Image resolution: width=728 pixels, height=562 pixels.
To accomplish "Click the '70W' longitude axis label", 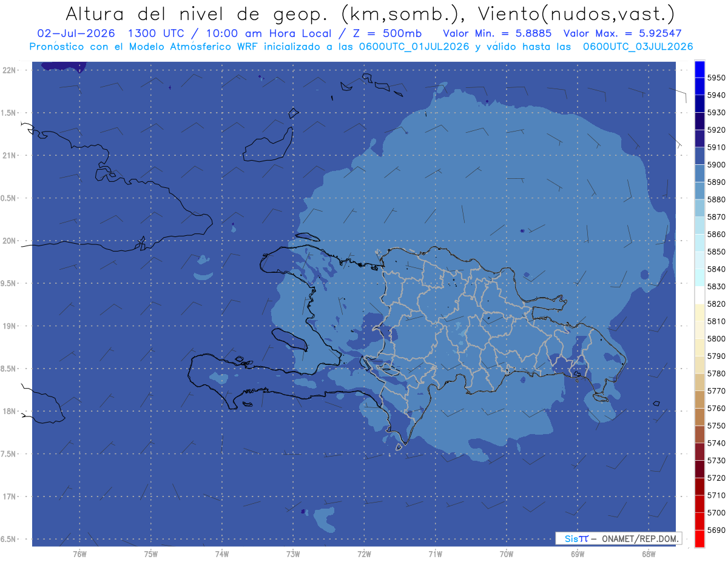I will tap(507, 554).
